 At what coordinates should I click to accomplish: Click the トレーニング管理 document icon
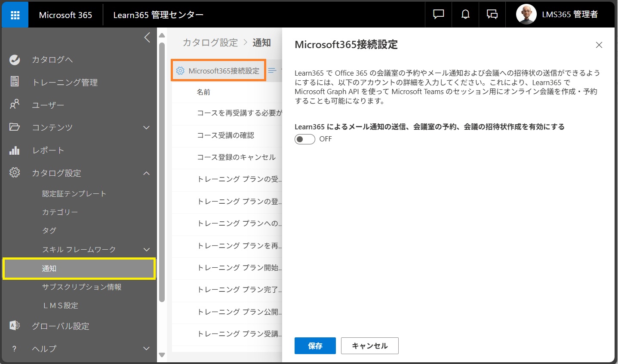coord(15,82)
